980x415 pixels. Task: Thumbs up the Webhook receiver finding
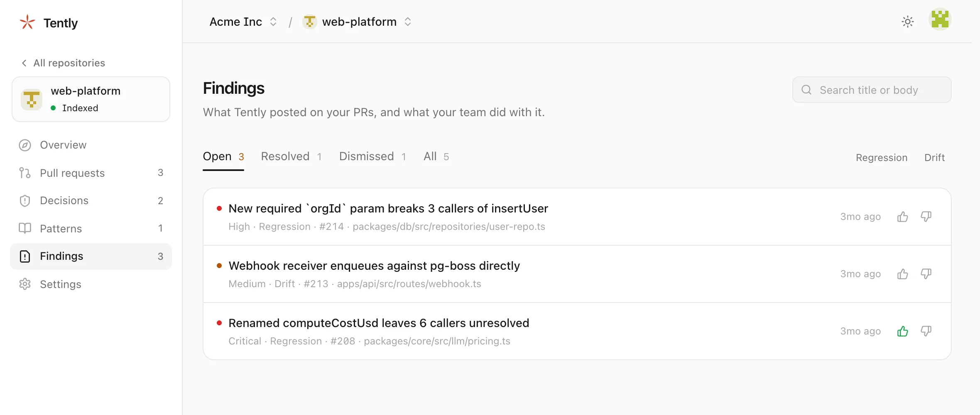point(902,274)
